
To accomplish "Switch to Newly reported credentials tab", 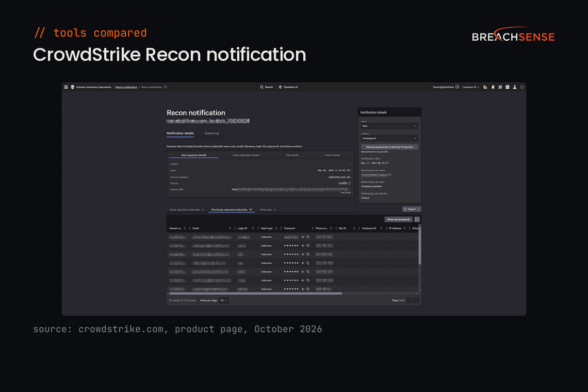I will 186,210.
